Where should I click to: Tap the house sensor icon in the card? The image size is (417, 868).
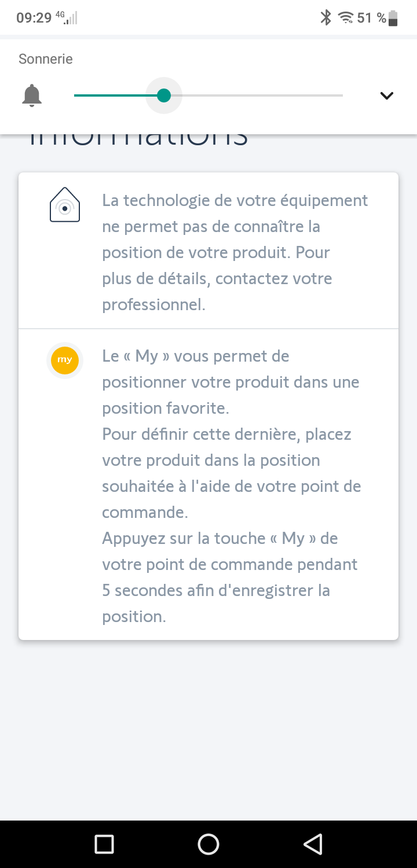(65, 205)
